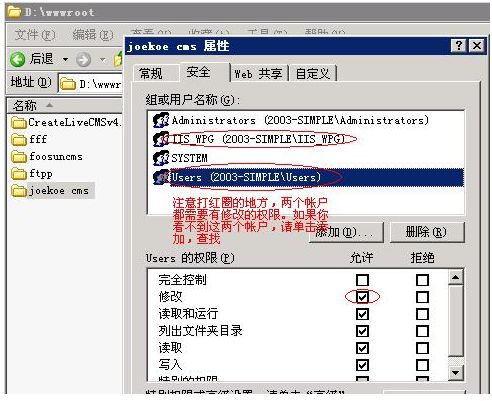This screenshot has height=401, width=492.
Task: Click the Name column sort arrow
Action: tap(49, 105)
